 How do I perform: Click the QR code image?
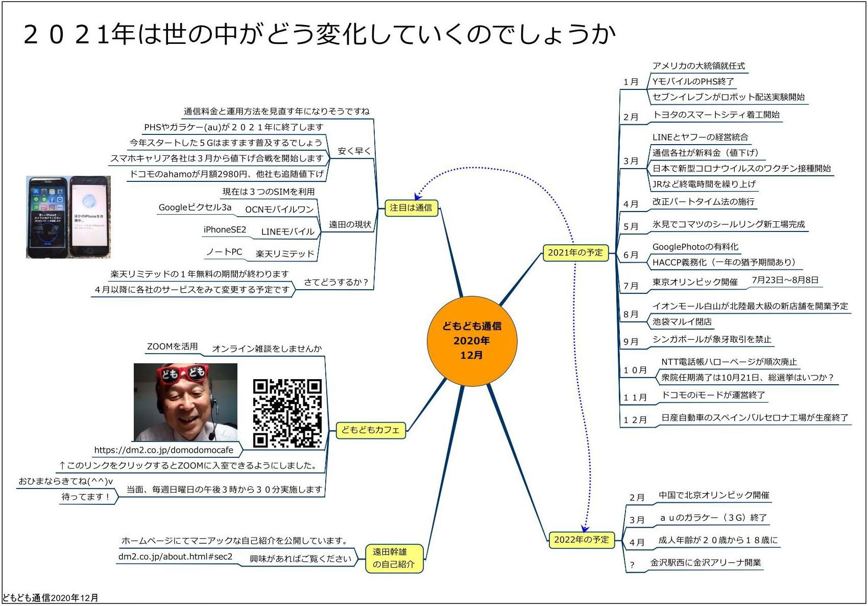pyautogui.click(x=287, y=413)
